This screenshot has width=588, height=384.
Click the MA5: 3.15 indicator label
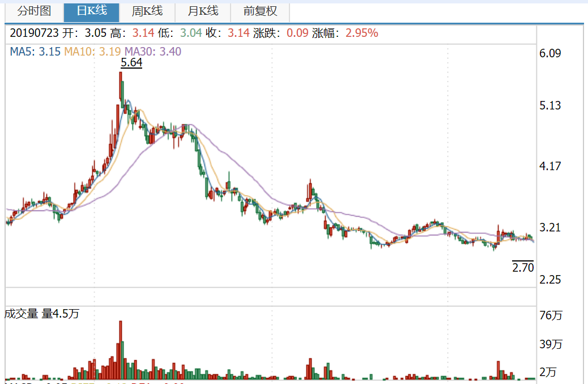[35, 52]
